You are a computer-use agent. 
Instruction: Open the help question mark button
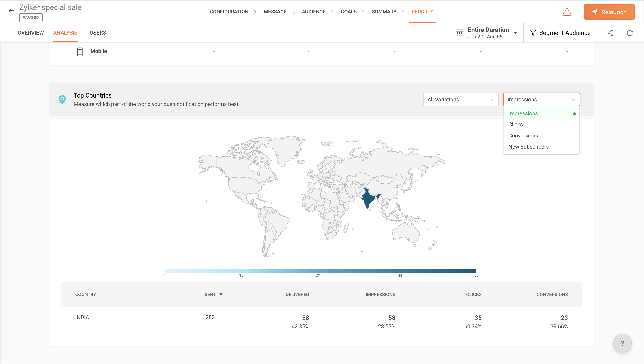click(x=622, y=343)
